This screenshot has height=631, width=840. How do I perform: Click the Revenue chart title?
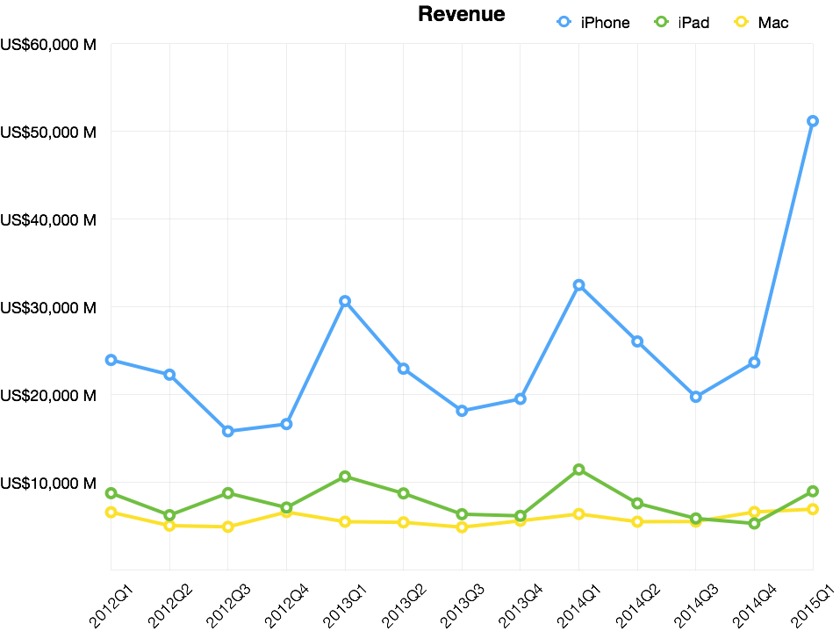(x=461, y=14)
